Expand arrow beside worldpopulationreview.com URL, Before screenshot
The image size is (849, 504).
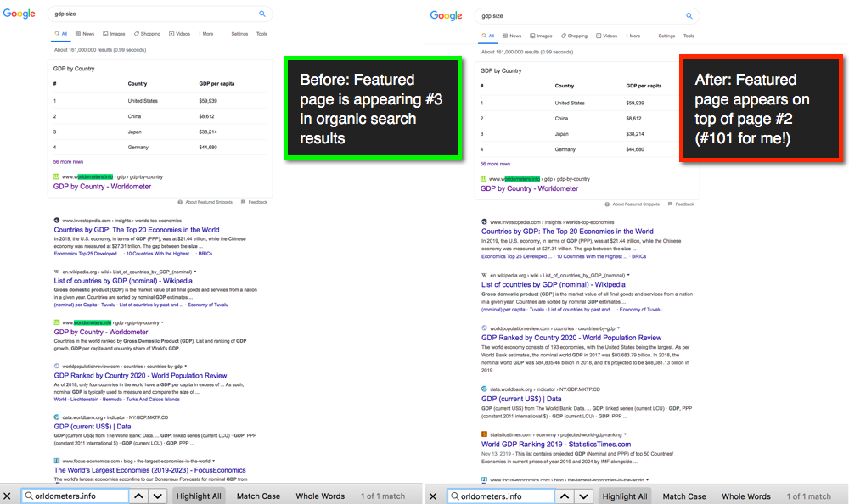click(186, 366)
